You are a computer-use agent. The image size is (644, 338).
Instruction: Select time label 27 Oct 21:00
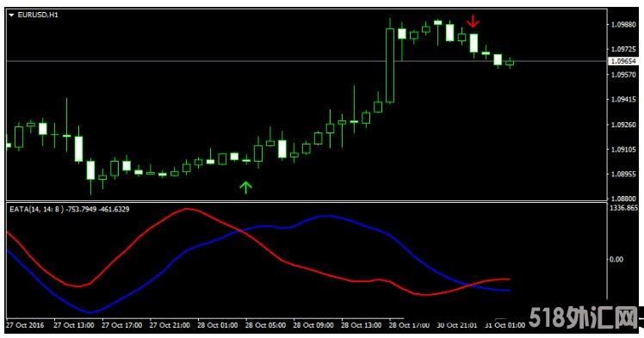170,325
